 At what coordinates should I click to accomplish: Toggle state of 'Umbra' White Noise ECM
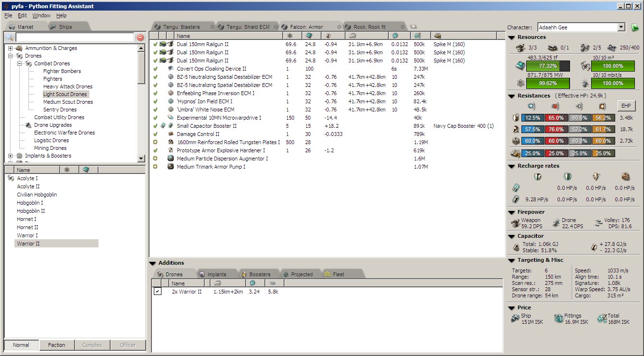tap(155, 110)
